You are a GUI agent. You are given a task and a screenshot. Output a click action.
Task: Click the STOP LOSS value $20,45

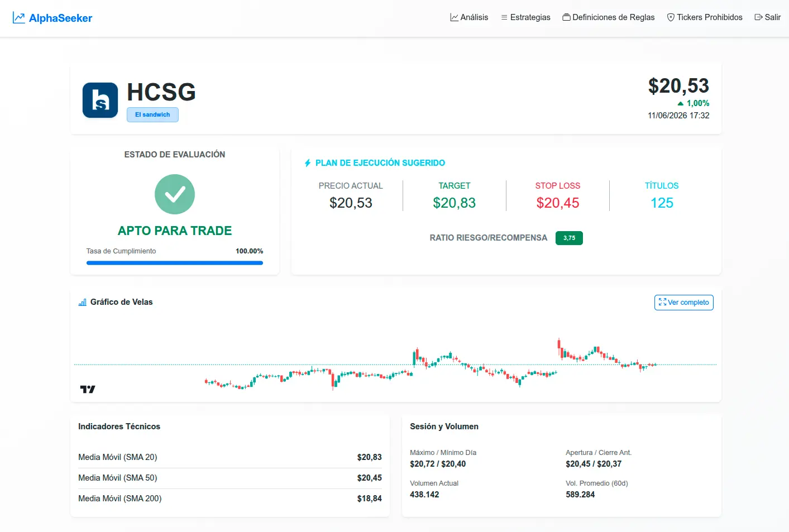coord(558,203)
